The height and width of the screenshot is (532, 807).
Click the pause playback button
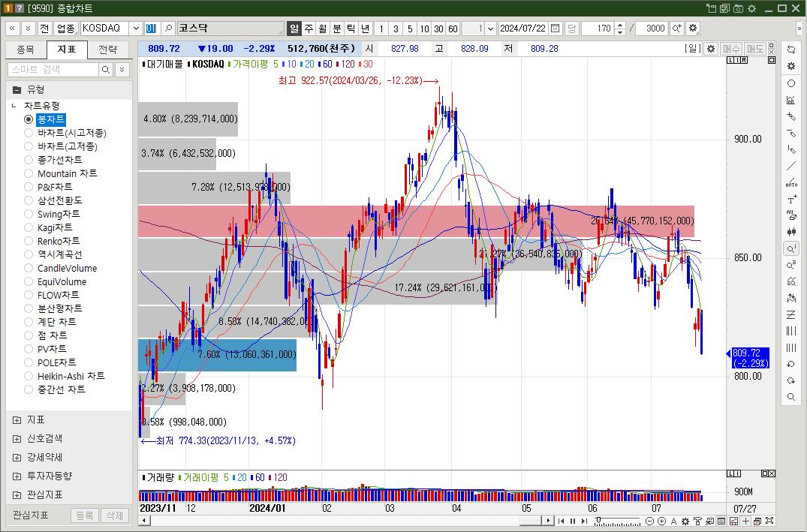572,521
